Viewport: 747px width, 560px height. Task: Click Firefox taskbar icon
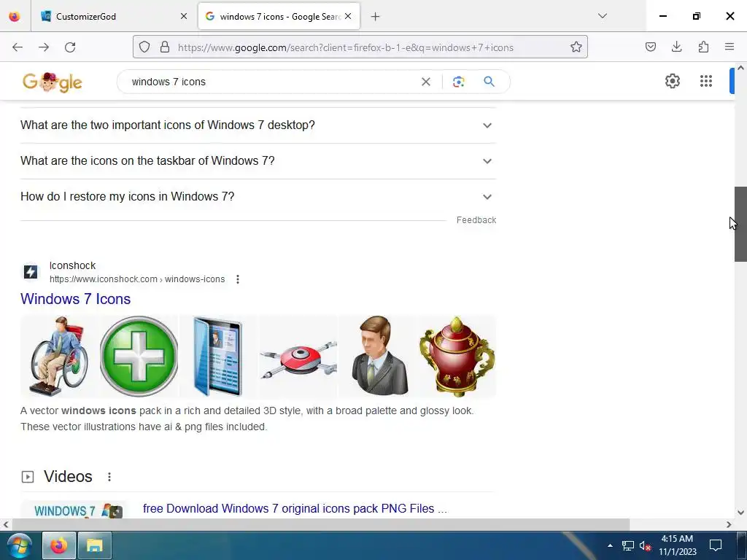pyautogui.click(x=59, y=545)
